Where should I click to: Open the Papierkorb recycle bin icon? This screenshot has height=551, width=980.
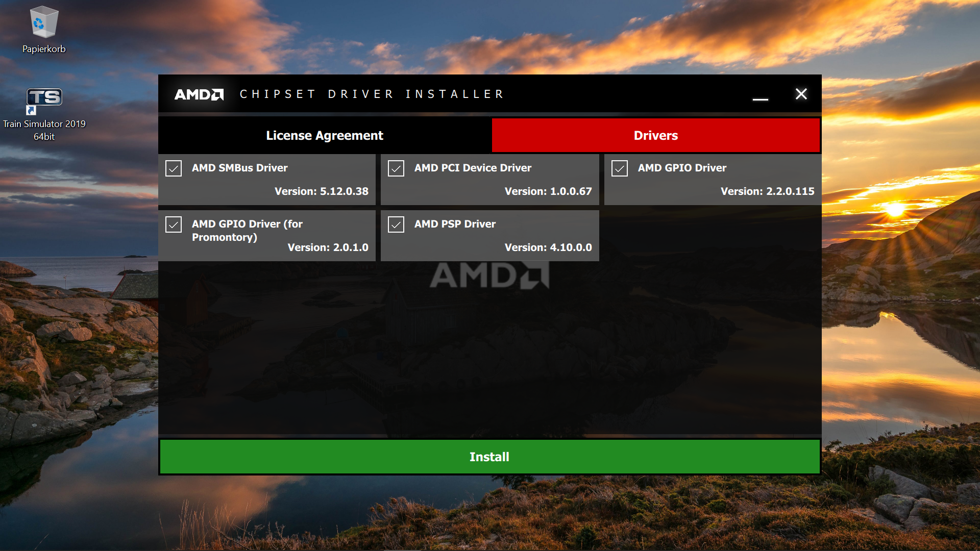point(44,23)
